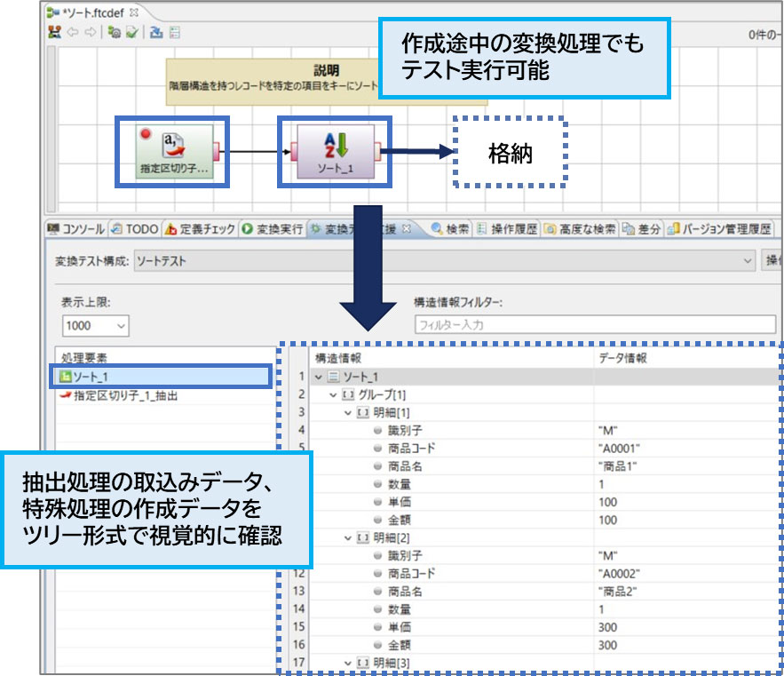Click the back arrow in the editor toolbar
This screenshot has width=784, height=676.
[x=73, y=33]
